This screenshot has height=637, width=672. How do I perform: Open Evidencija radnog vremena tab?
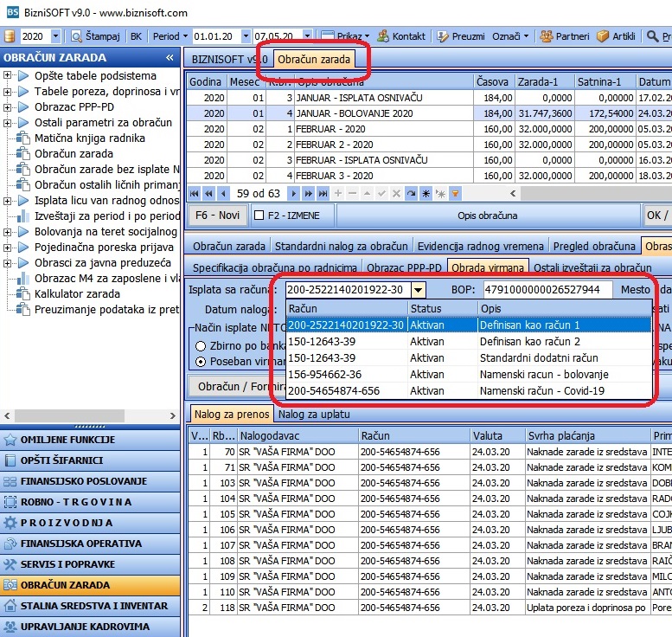click(x=480, y=246)
